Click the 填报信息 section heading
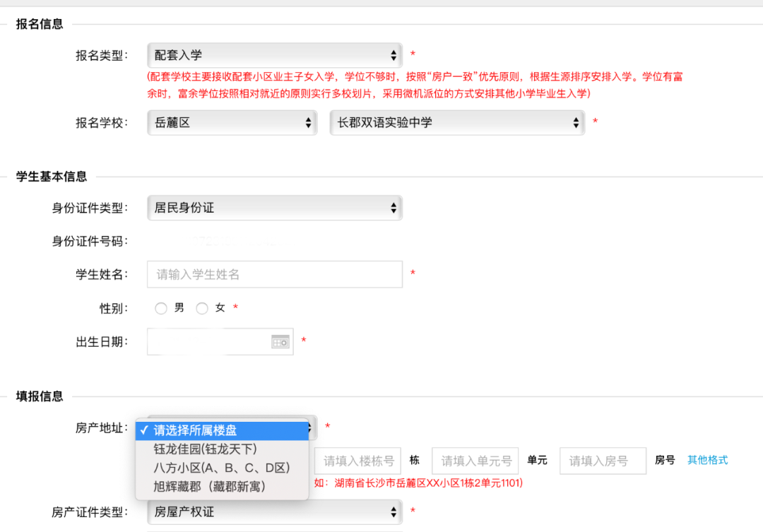The image size is (763, 532). pyautogui.click(x=40, y=396)
